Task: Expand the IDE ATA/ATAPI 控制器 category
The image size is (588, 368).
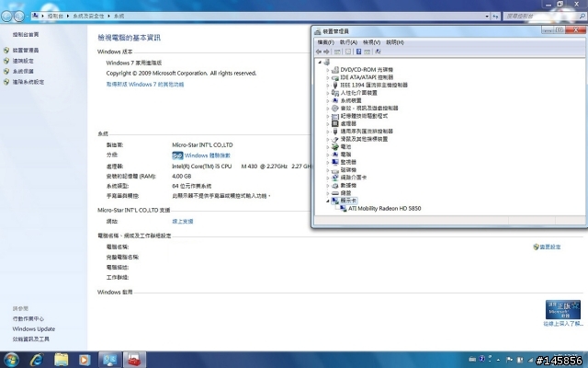Action: (328, 77)
